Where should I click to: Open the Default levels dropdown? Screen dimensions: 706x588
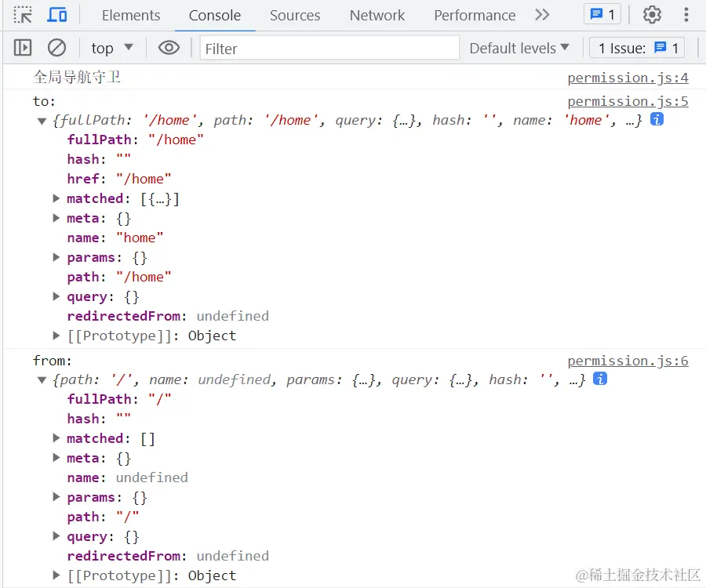point(519,48)
